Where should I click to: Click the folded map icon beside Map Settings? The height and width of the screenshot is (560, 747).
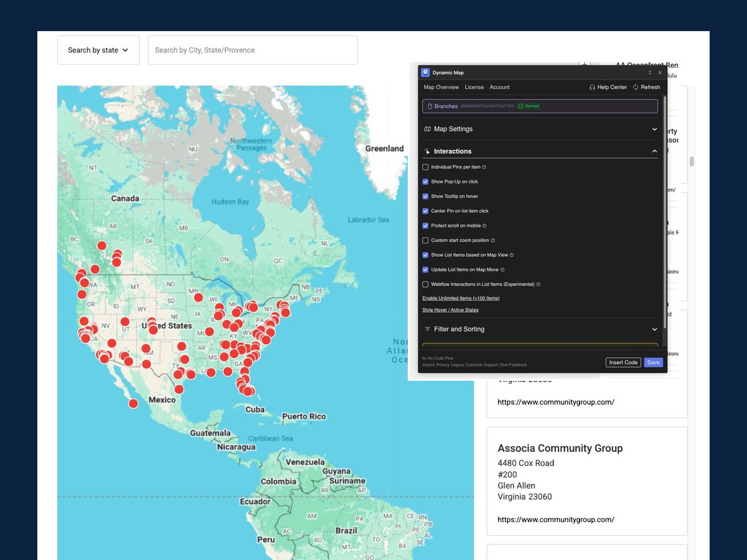[428, 129]
